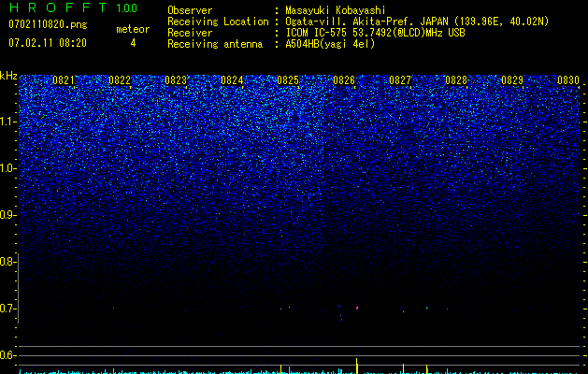Viewport: 588px width, 374px height.
Task: Click the 1.1 kHz axis label
Action: pyautogui.click(x=7, y=122)
